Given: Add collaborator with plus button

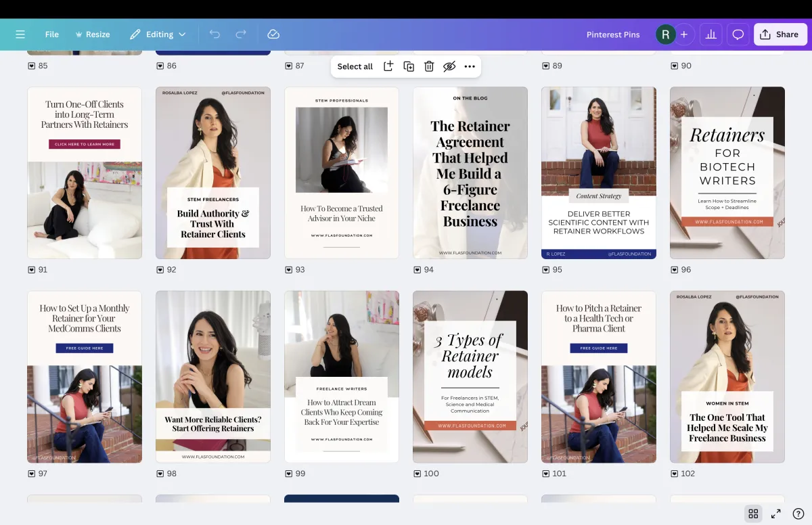Looking at the screenshot, I should coord(684,35).
